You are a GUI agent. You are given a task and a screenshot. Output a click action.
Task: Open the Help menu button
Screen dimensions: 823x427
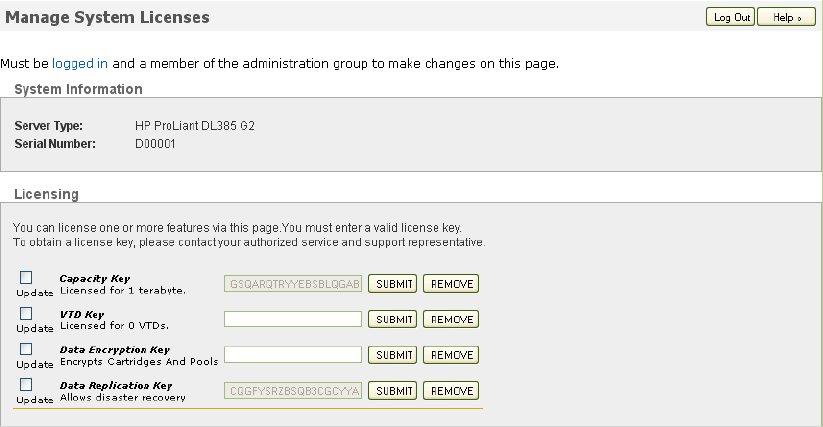[786, 17]
